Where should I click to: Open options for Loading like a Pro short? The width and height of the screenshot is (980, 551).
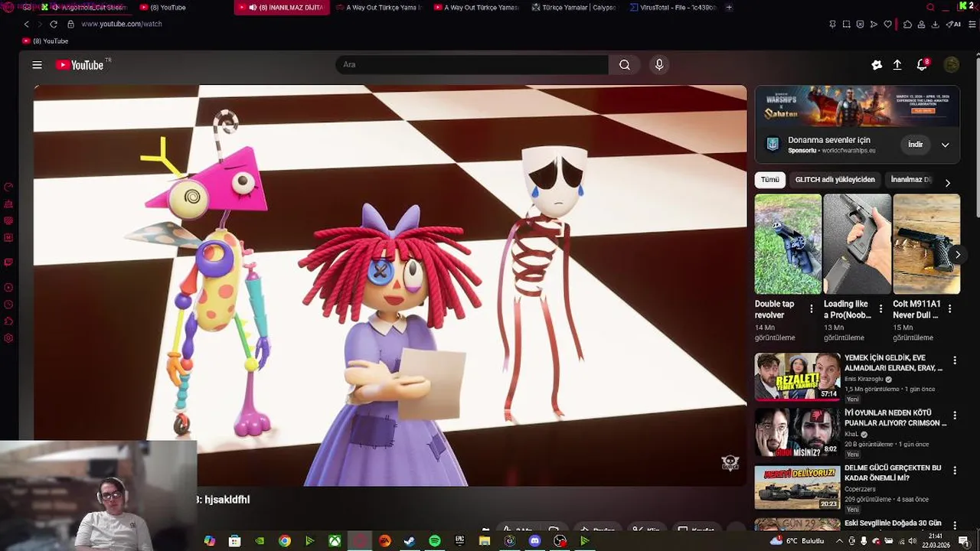pyautogui.click(x=880, y=308)
